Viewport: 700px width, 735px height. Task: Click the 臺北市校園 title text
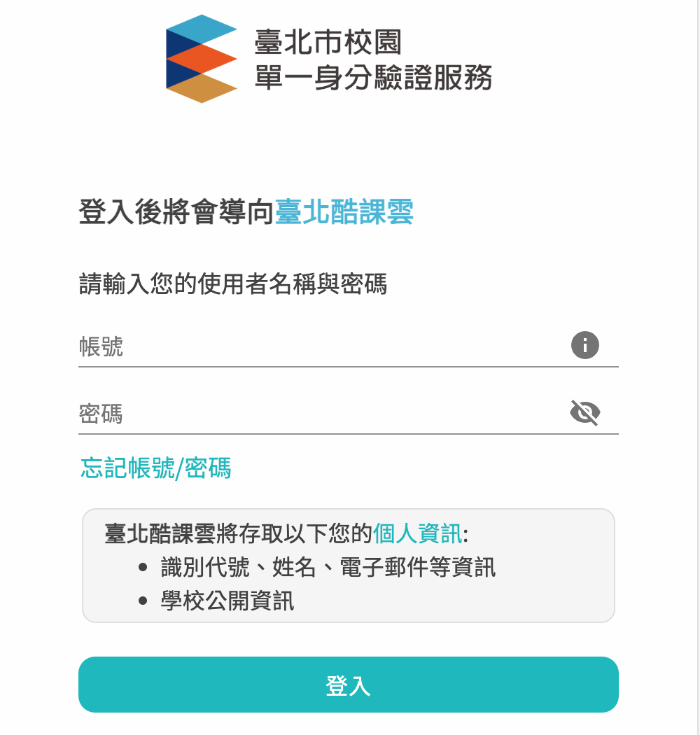point(328,42)
